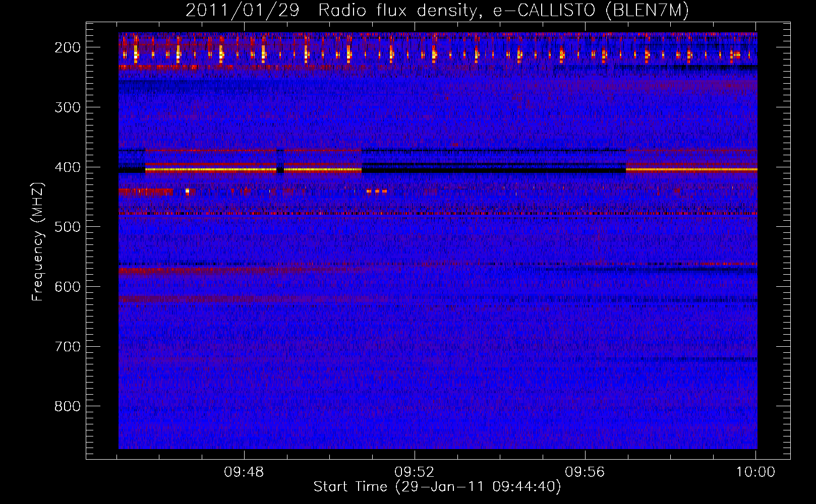This screenshot has width=816, height=504.
Task: Click the 10:00 time tick label
Action: (x=755, y=472)
